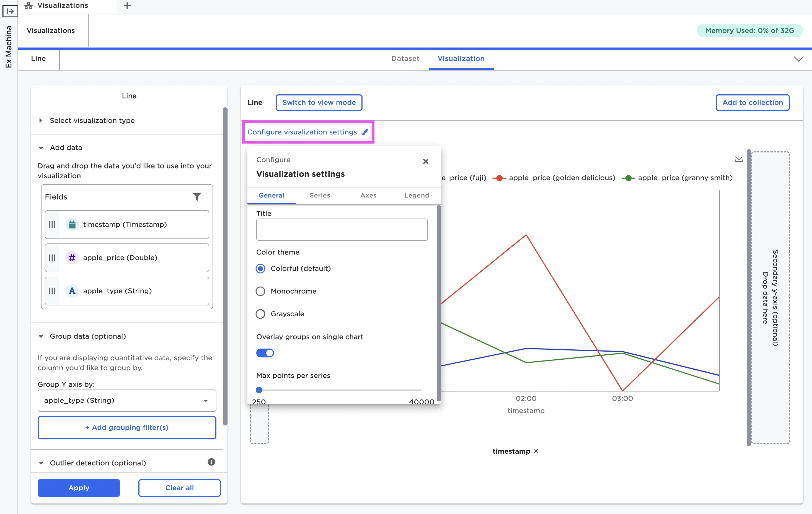The height and width of the screenshot is (514, 812).
Task: Click the sidebar expand arrow icon
Action: (x=10, y=11)
